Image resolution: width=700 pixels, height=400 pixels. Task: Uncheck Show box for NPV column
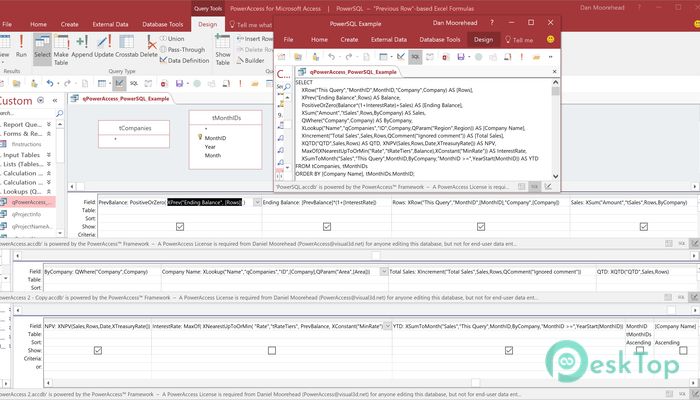pos(98,350)
